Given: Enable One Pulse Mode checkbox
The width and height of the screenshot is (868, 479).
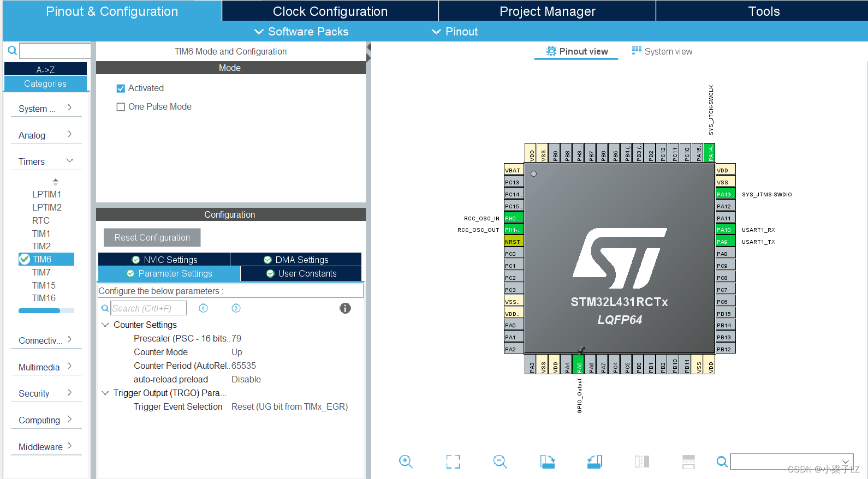Looking at the screenshot, I should 121,107.
